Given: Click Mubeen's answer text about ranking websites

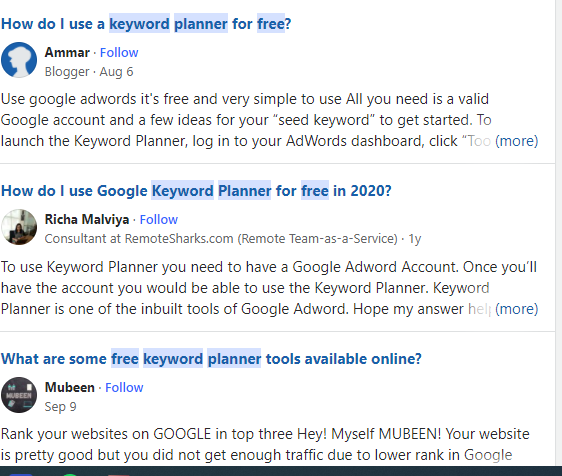Looking at the screenshot, I should [265, 444].
